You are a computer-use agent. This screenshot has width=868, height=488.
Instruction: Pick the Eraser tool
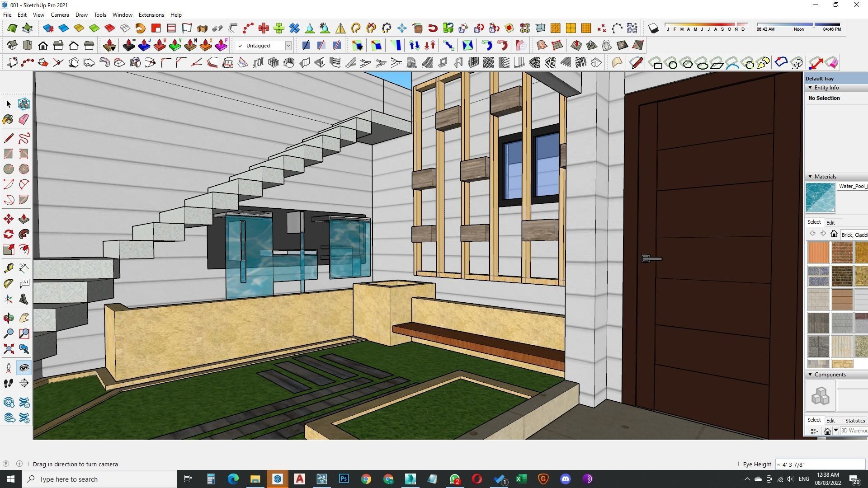pos(24,119)
